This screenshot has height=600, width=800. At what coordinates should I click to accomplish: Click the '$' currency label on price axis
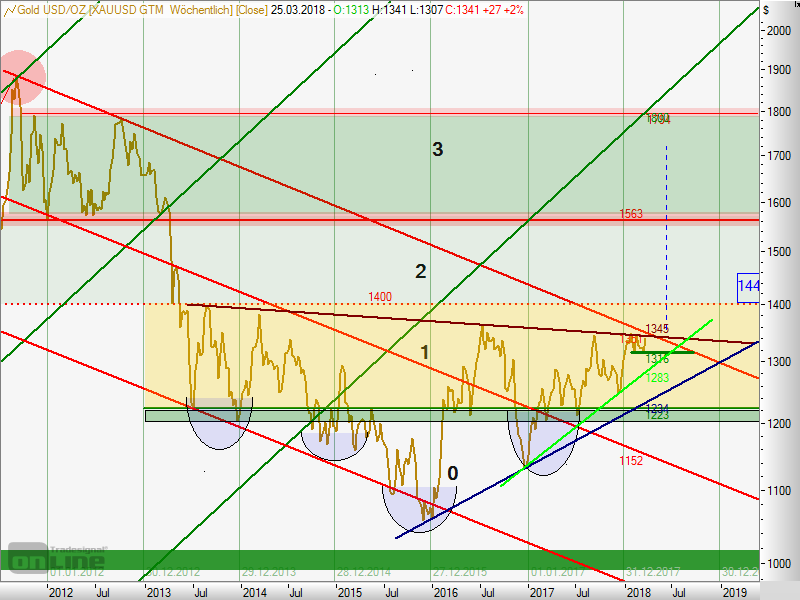766,10
